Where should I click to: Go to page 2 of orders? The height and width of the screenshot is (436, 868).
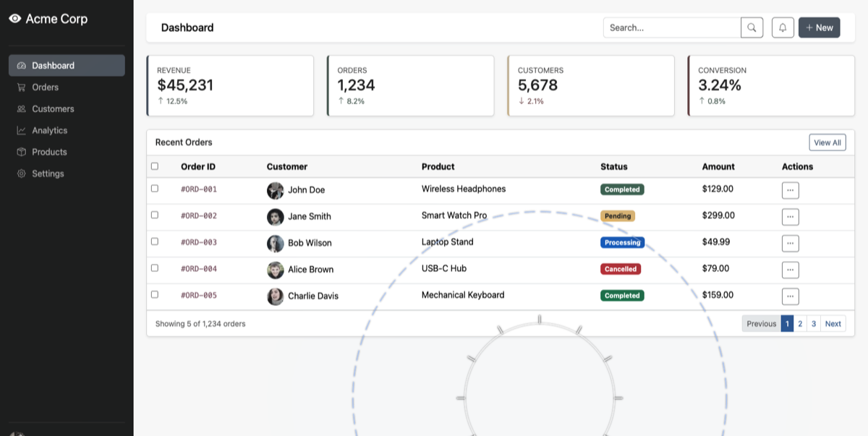[800, 324]
